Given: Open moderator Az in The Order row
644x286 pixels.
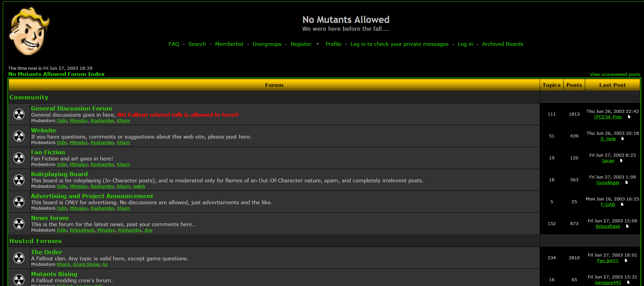Looking at the screenshot, I should click(x=105, y=264).
